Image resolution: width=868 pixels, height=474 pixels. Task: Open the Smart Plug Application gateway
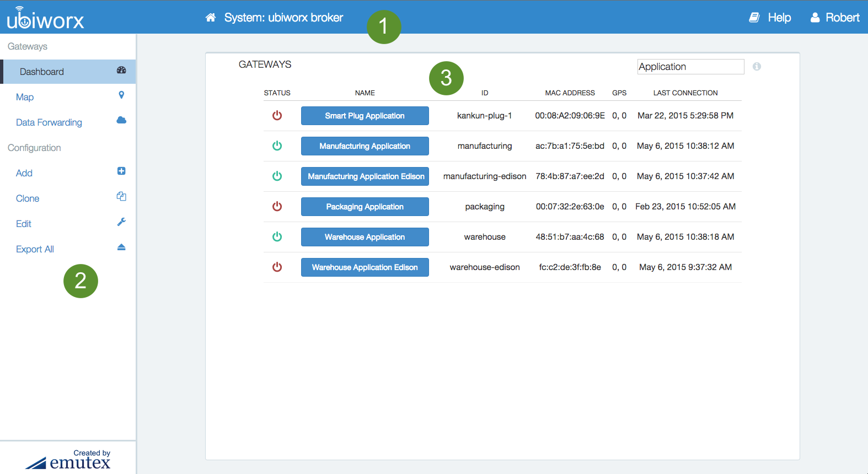(x=365, y=116)
